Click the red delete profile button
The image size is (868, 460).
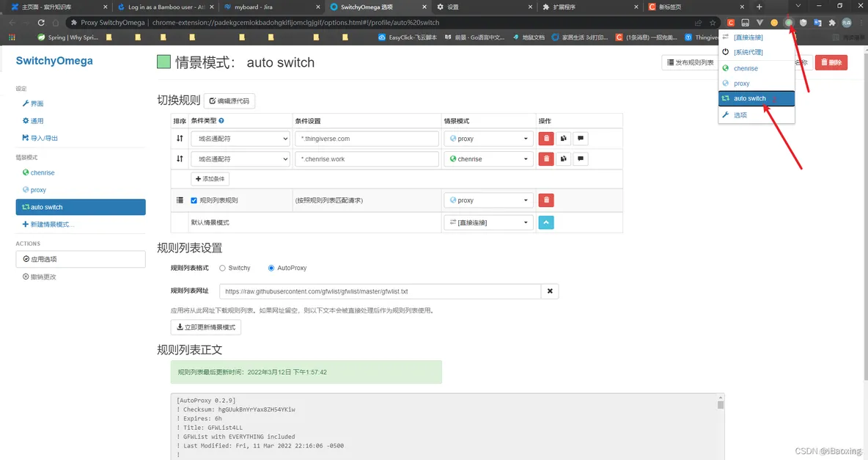coord(831,62)
